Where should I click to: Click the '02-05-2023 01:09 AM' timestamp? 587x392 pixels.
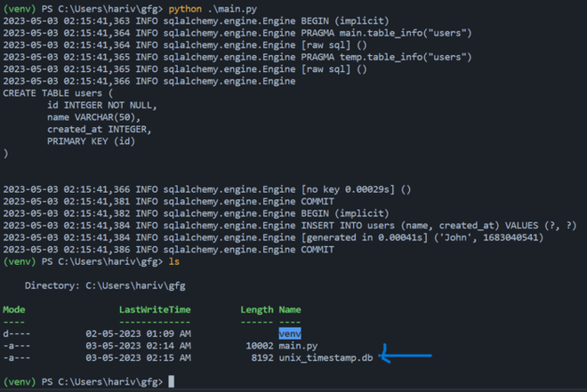tap(138, 333)
